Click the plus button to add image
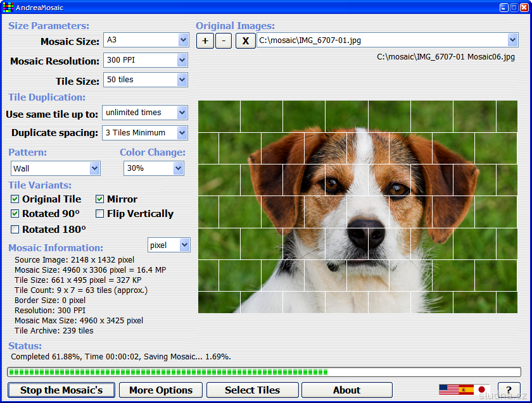 tap(205, 41)
